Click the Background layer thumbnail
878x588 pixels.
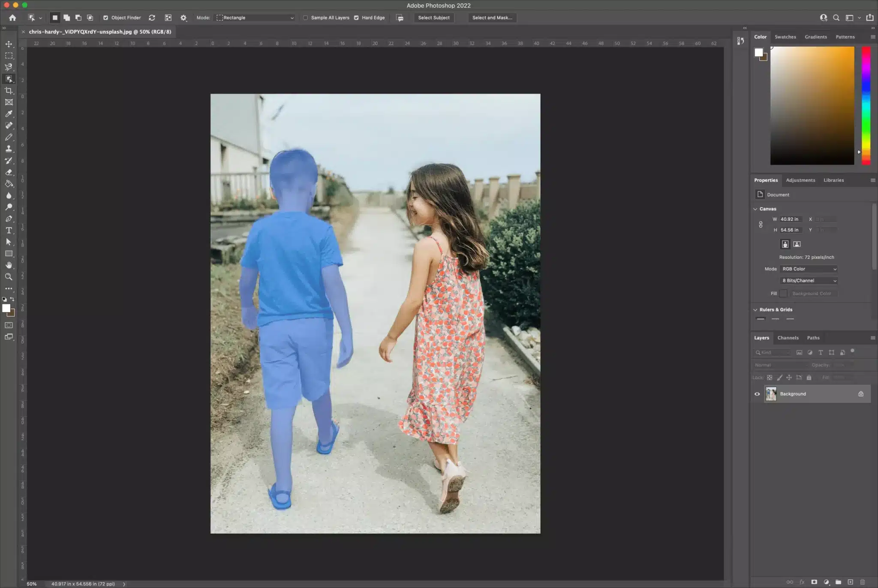point(771,394)
